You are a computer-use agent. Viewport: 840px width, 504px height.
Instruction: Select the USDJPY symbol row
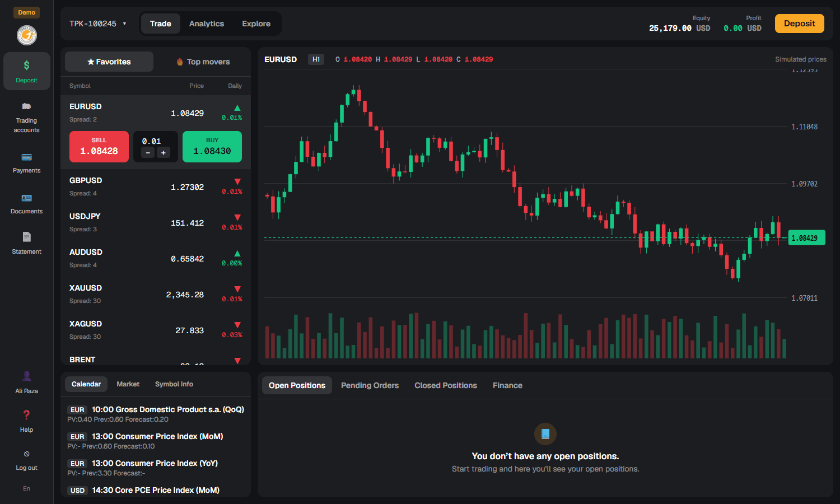pyautogui.click(x=156, y=223)
